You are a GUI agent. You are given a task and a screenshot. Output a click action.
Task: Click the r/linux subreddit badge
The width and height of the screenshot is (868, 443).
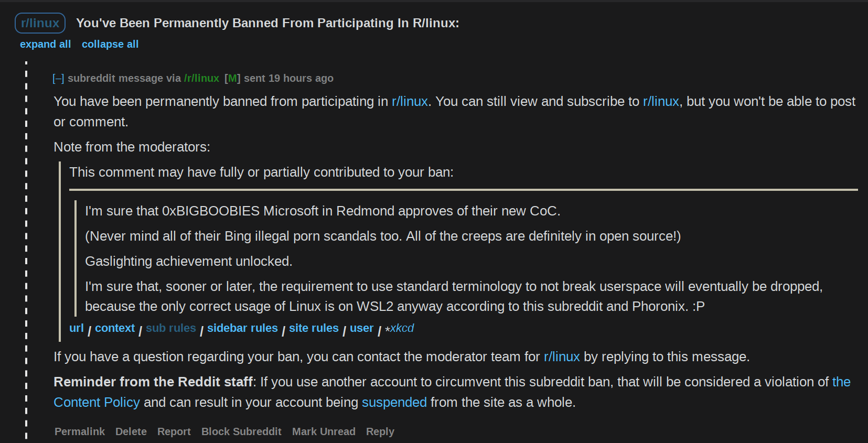tap(40, 23)
